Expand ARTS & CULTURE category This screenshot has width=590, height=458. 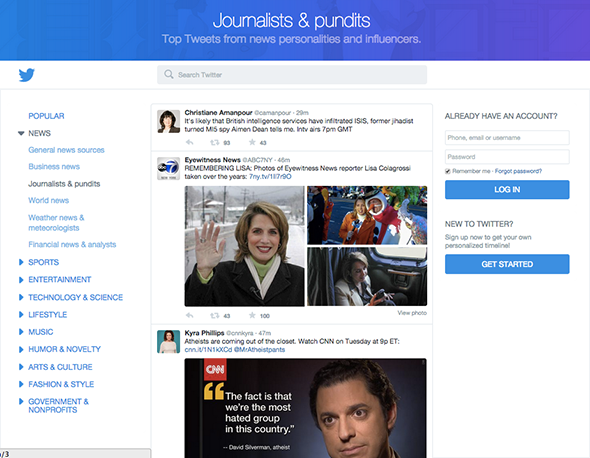pyautogui.click(x=21, y=367)
